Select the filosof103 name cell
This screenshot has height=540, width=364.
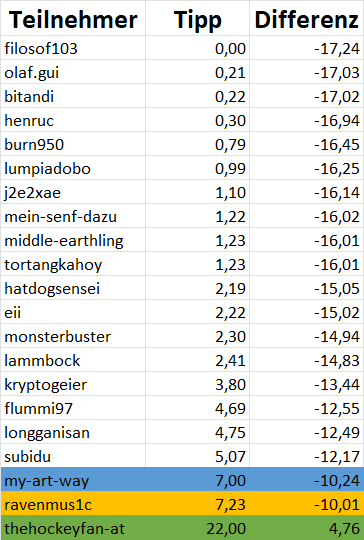[73, 48]
